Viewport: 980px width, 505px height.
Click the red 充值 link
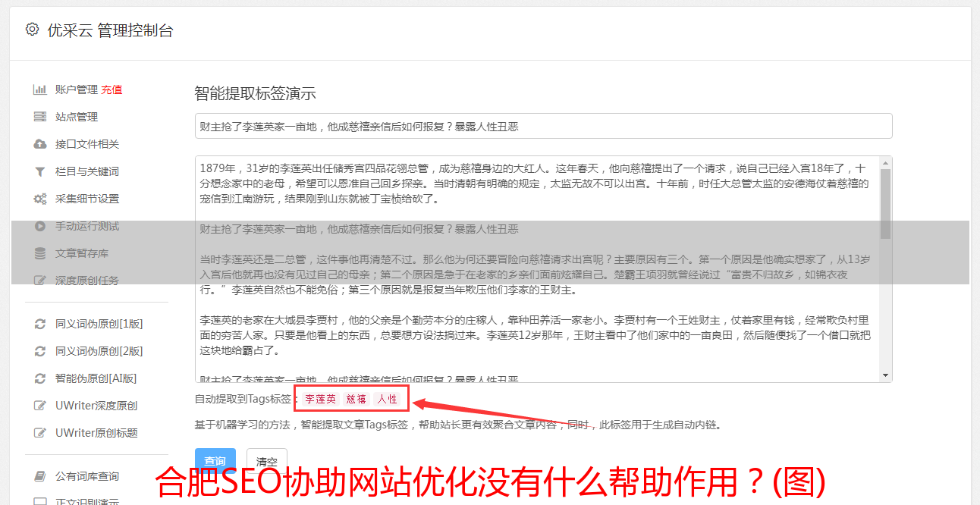112,89
